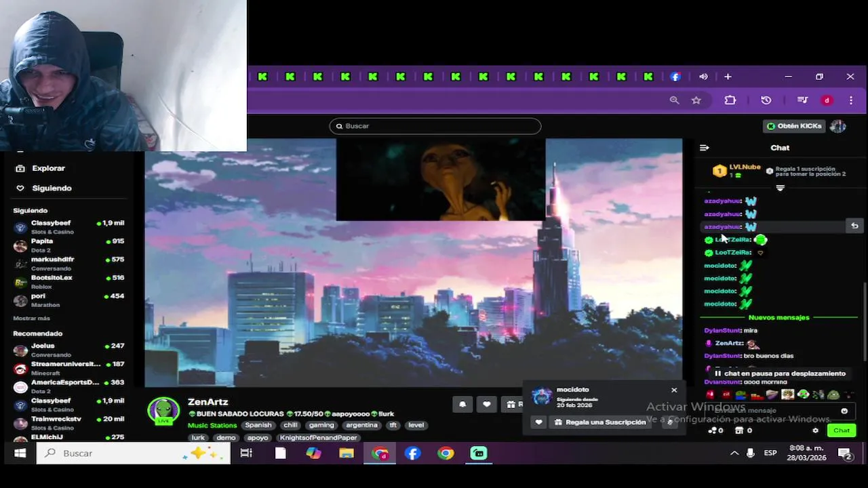Open the ZenArtz channel avatar

point(163,411)
